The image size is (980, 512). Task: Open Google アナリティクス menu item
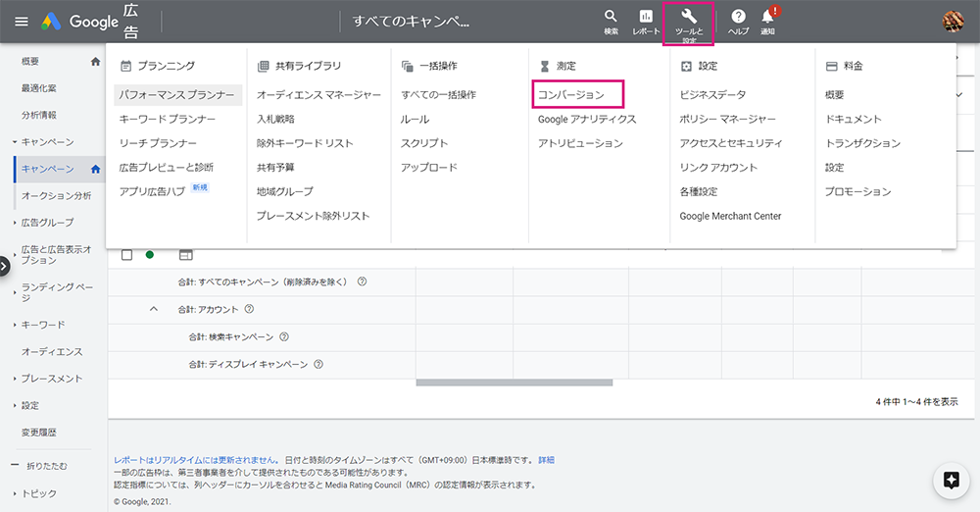[x=587, y=119]
